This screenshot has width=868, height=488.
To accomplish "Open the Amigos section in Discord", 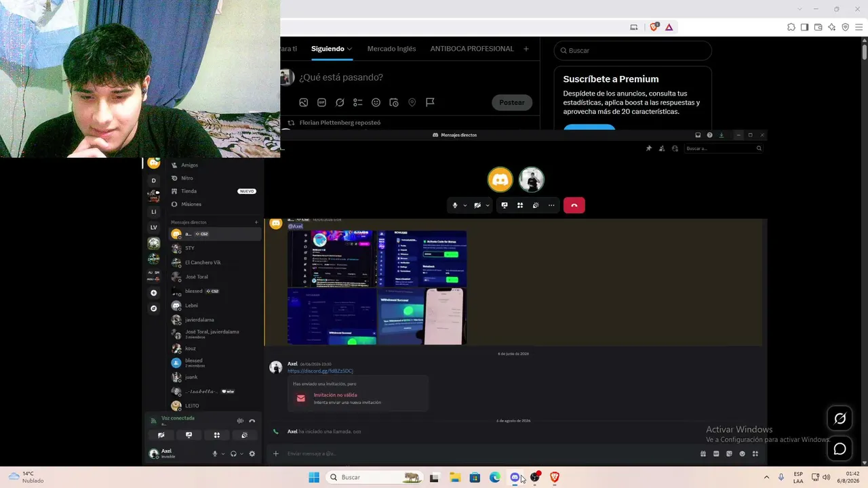I will (215, 165).
